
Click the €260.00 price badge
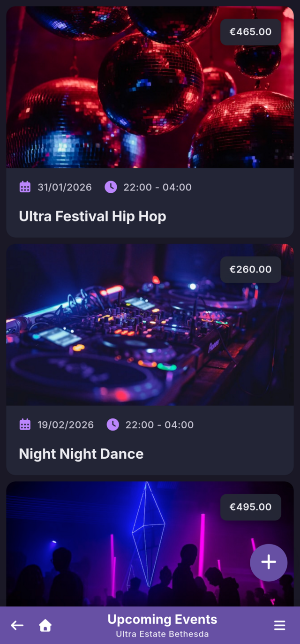[250, 269]
